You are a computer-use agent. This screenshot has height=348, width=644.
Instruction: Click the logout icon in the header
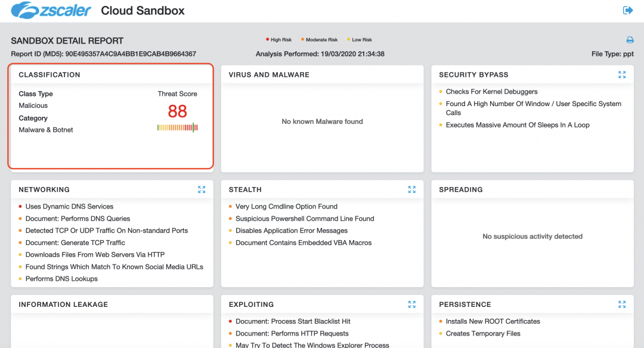(627, 10)
